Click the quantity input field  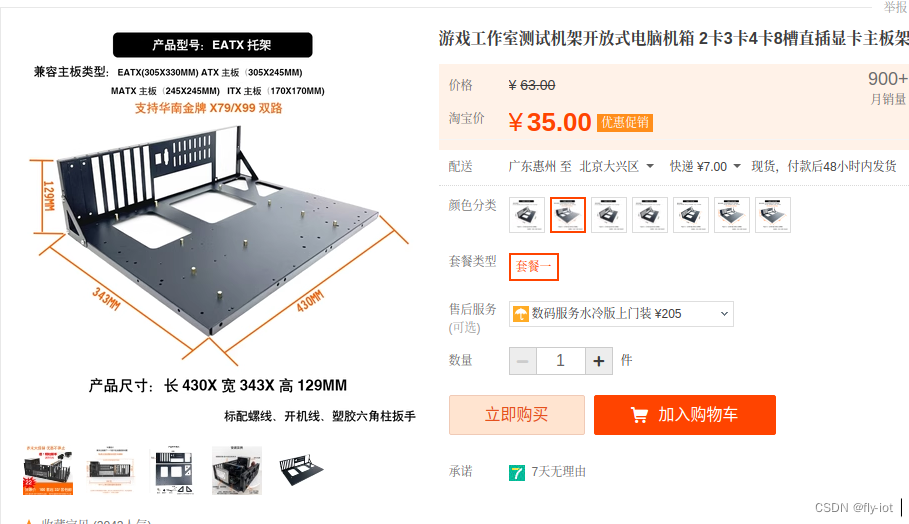point(561,361)
